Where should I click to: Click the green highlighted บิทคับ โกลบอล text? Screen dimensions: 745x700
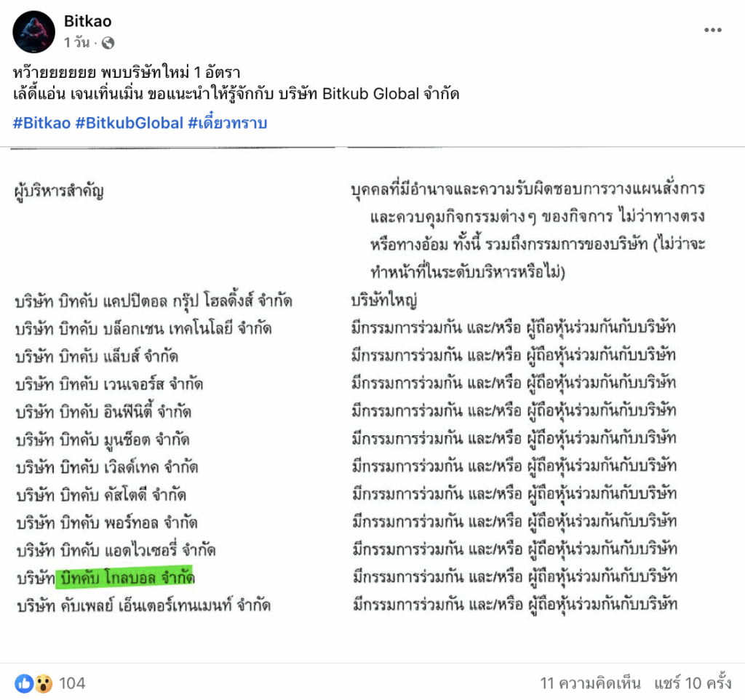pyautogui.click(x=127, y=578)
